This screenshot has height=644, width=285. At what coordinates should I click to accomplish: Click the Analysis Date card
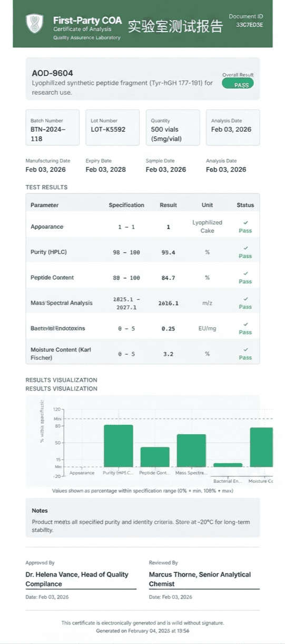pos(233,128)
